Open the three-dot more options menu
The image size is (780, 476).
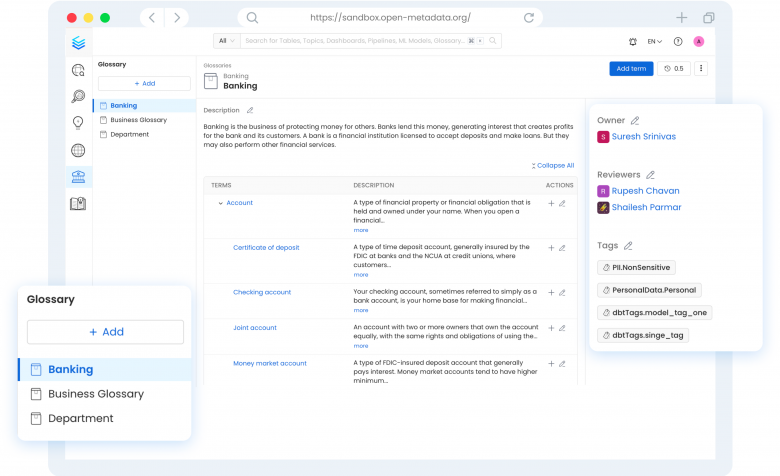tap(701, 69)
